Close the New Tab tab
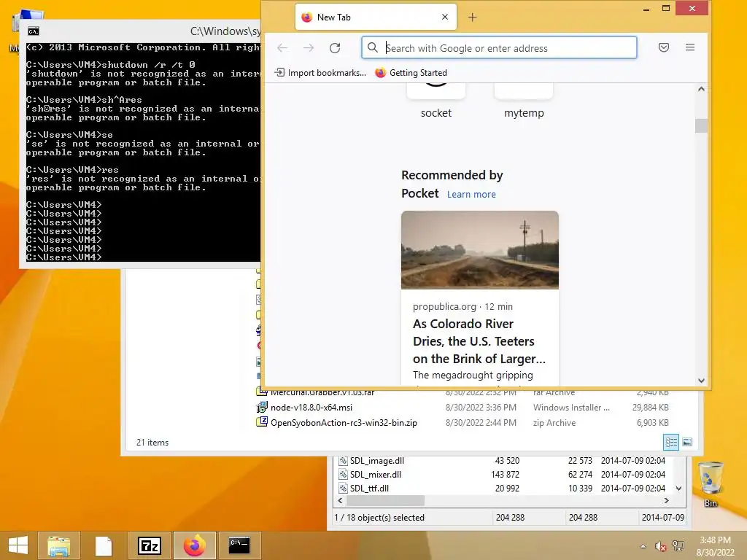This screenshot has width=747, height=560. coord(445,17)
